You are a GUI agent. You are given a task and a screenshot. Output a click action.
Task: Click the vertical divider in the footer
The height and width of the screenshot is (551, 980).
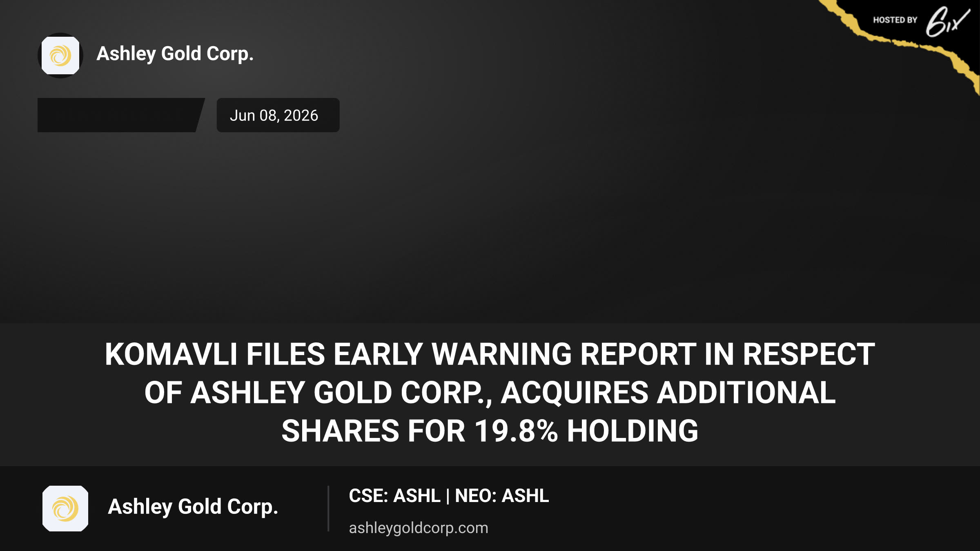tap(328, 509)
